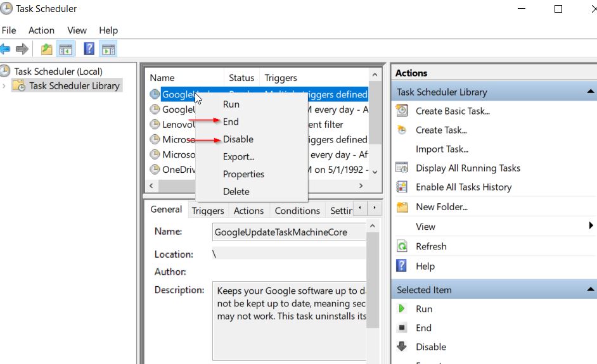Click the Enable All Tasks History icon
Viewport: 597px width, 364px height.
tap(402, 187)
